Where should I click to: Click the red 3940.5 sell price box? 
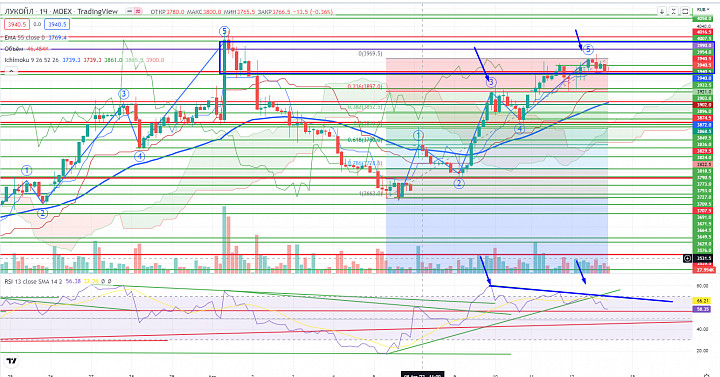click(x=17, y=24)
